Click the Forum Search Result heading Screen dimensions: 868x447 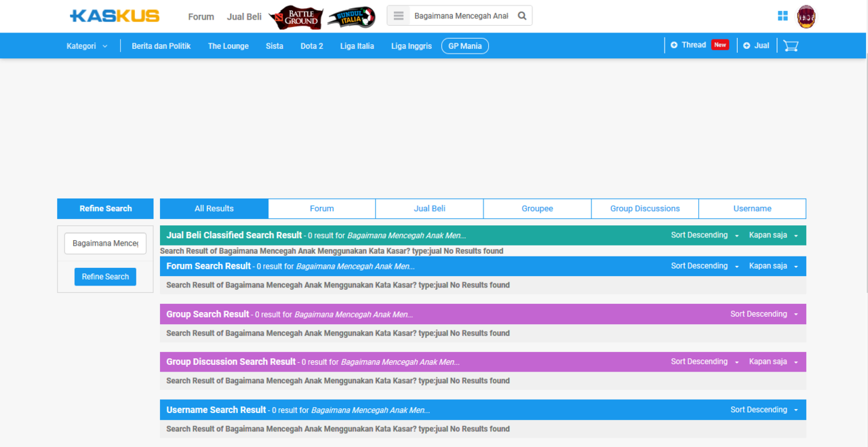point(209,266)
